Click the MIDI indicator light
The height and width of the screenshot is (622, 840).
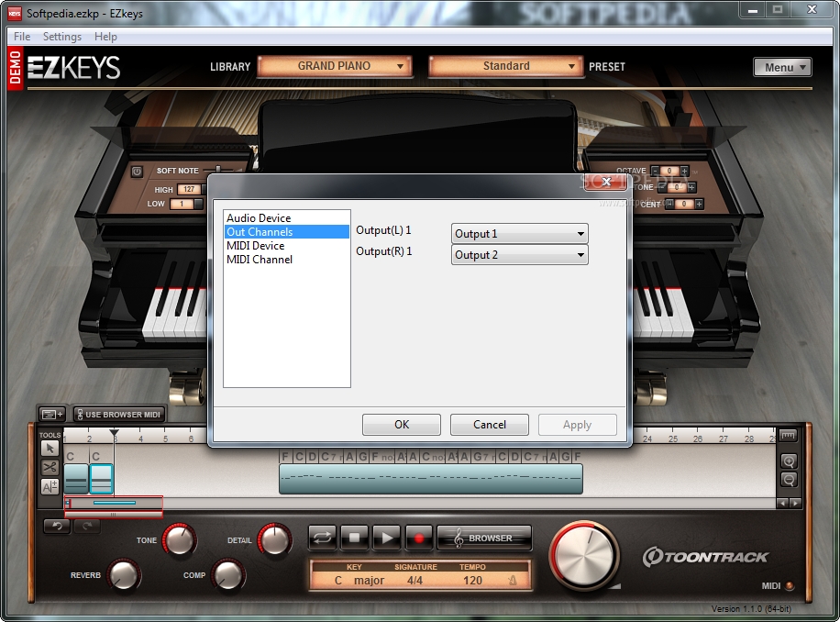(790, 586)
